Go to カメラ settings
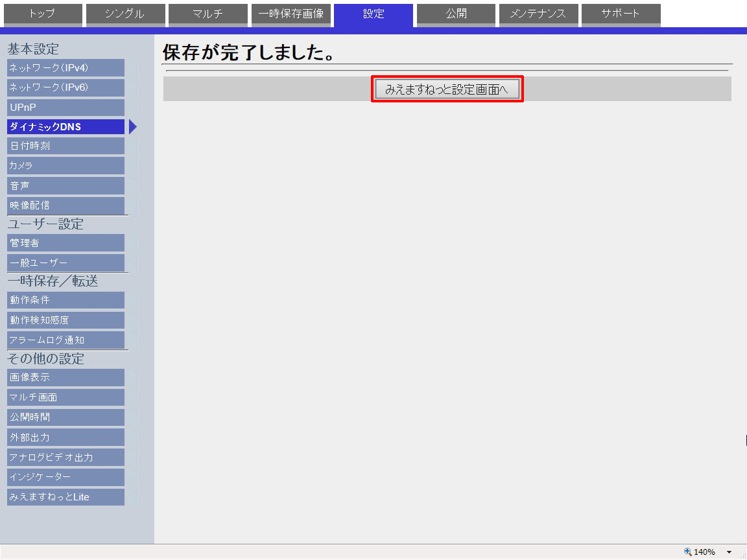The width and height of the screenshot is (747, 560). coord(65,166)
